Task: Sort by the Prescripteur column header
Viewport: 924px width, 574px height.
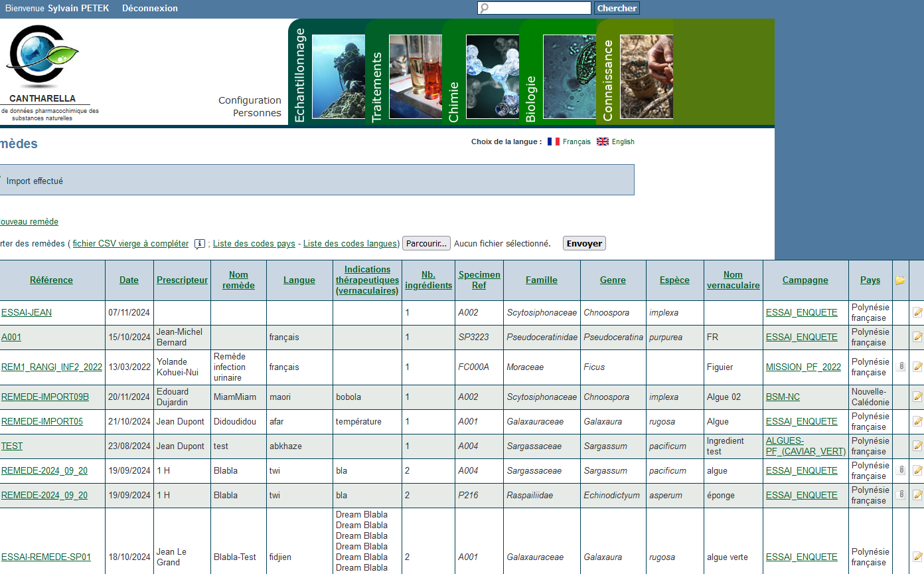Action: [182, 280]
